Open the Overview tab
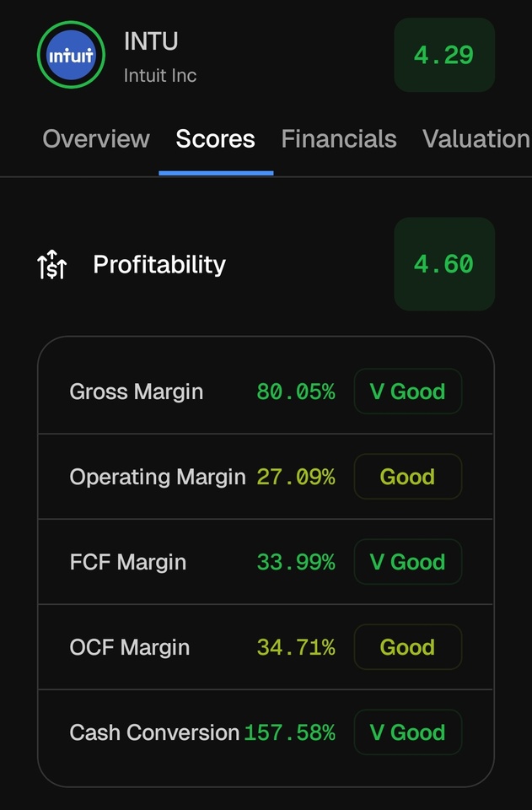532x810 pixels. point(96,139)
